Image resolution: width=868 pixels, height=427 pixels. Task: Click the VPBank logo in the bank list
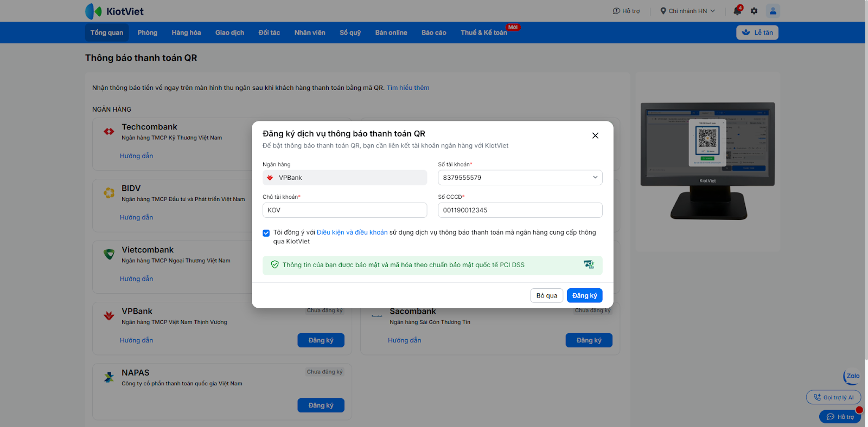coord(109,315)
